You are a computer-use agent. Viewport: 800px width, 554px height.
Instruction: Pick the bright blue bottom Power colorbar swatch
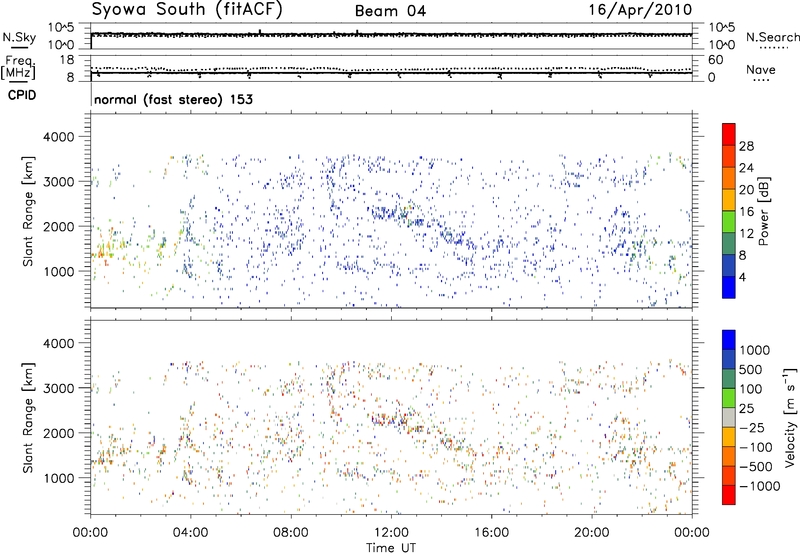(x=729, y=287)
